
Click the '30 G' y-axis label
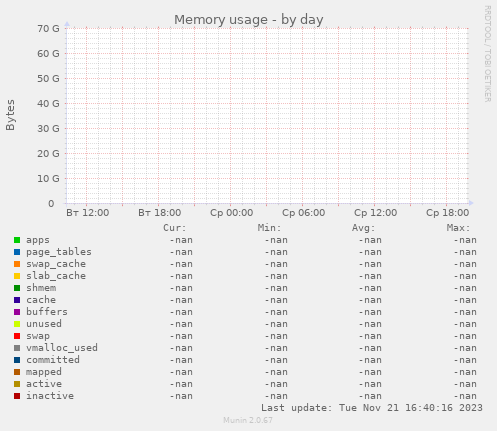click(48, 129)
